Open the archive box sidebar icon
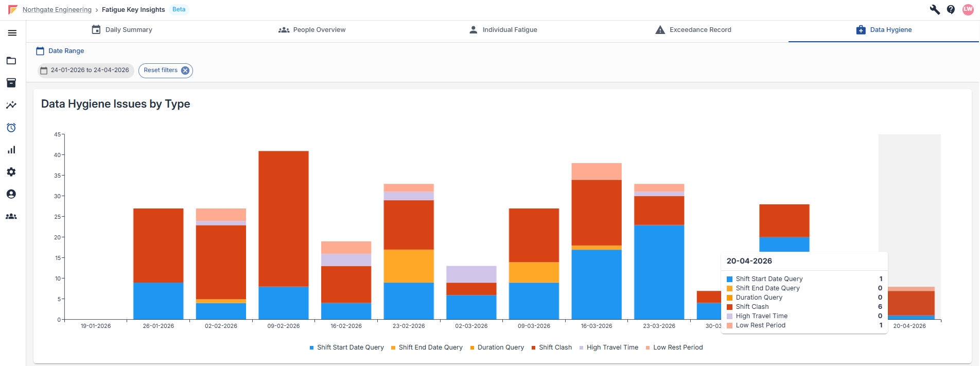 tap(11, 83)
